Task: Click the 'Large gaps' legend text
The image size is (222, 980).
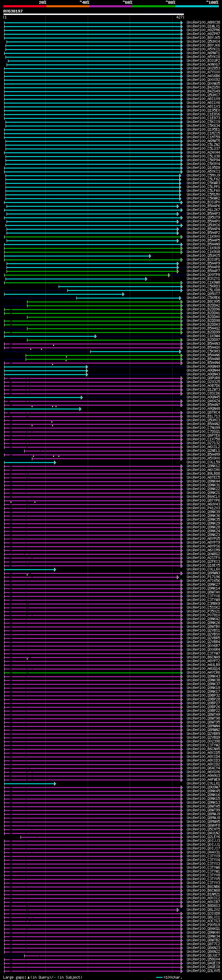Action: (15, 977)
